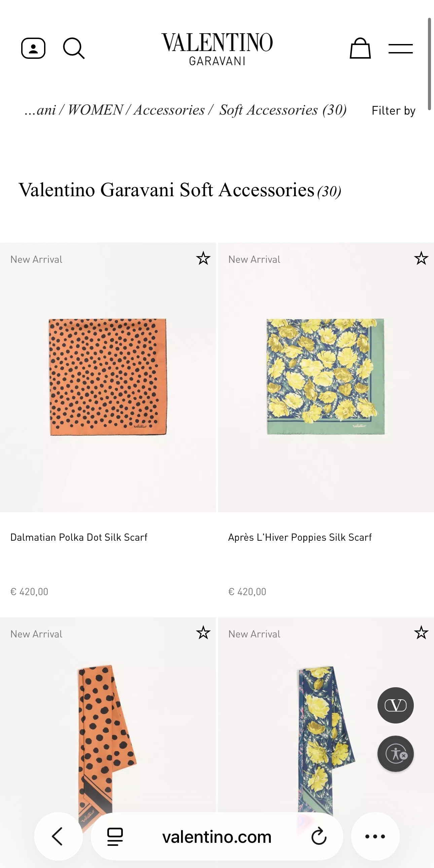Go to the Accessories breadcrumb
The image size is (434, 868).
169,110
